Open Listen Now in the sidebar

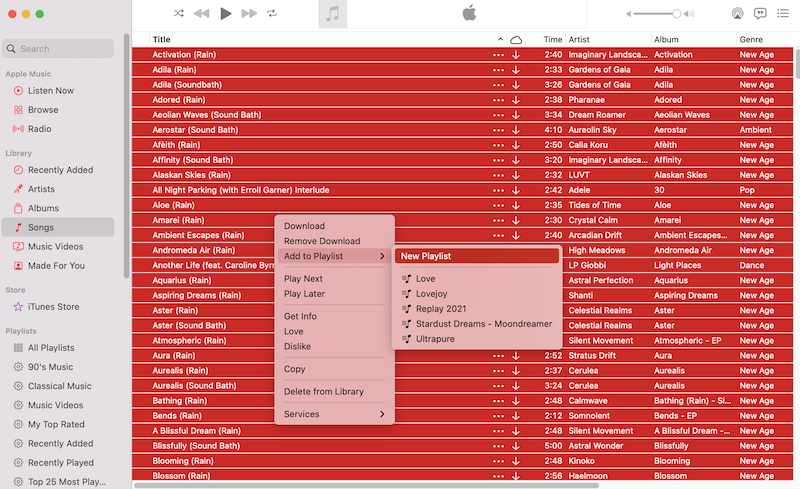(50, 91)
